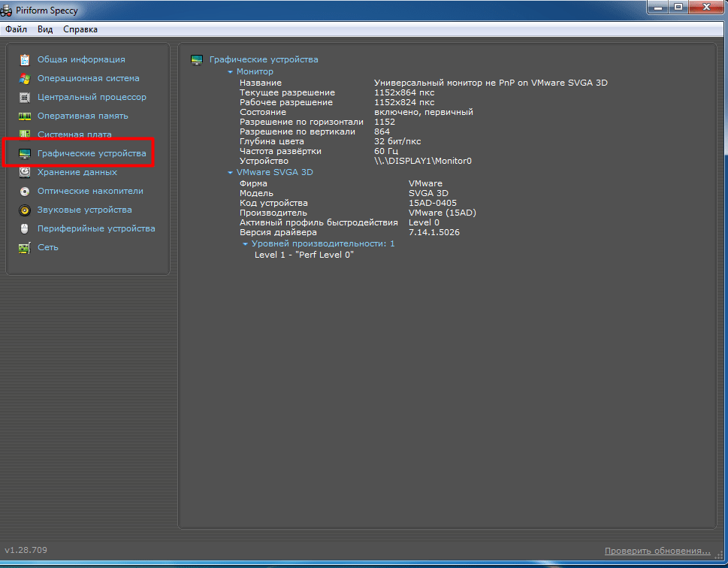Viewport: 728px width, 568px height.
Task: Open the Системная плата section
Action: tap(74, 134)
